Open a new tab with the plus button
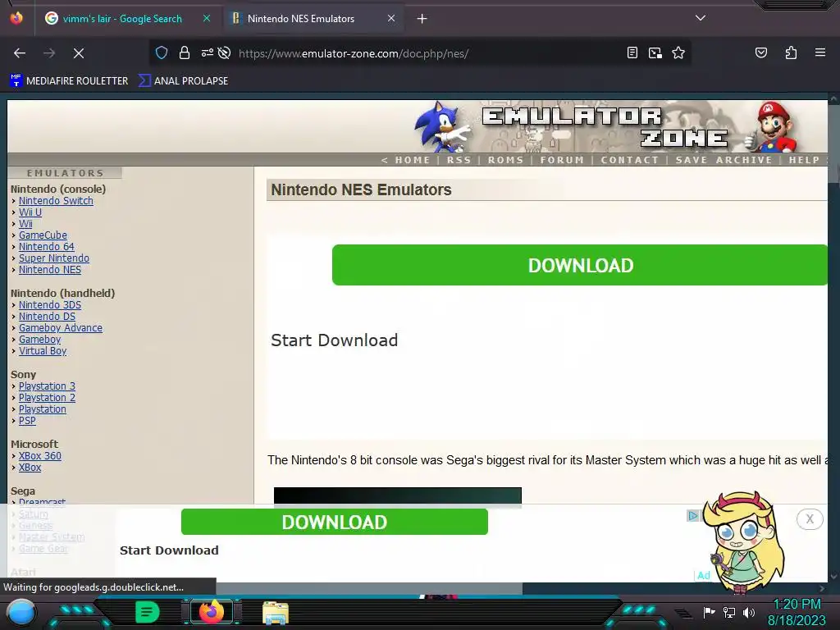The image size is (840, 630). 422,19
